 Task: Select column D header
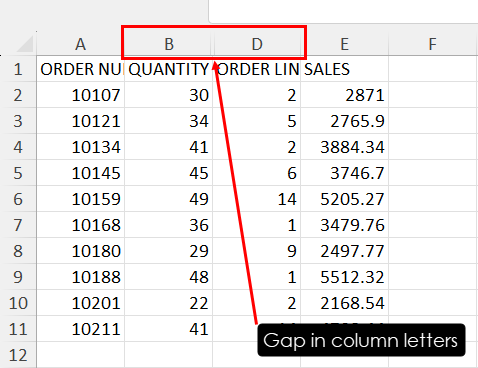pos(257,44)
